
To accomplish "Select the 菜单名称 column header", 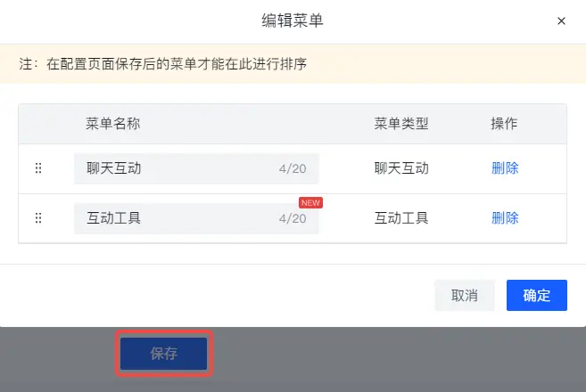I will pyautogui.click(x=113, y=124).
